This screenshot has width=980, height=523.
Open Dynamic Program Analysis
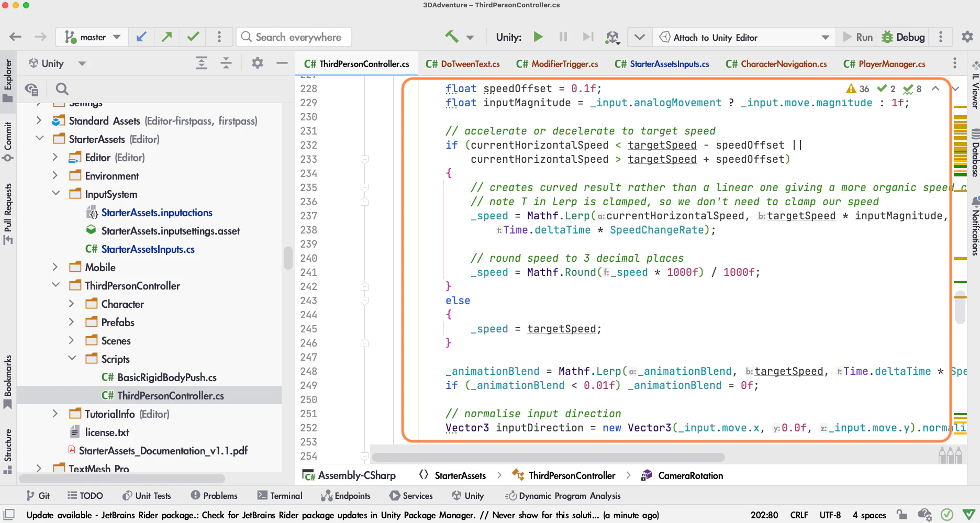563,495
